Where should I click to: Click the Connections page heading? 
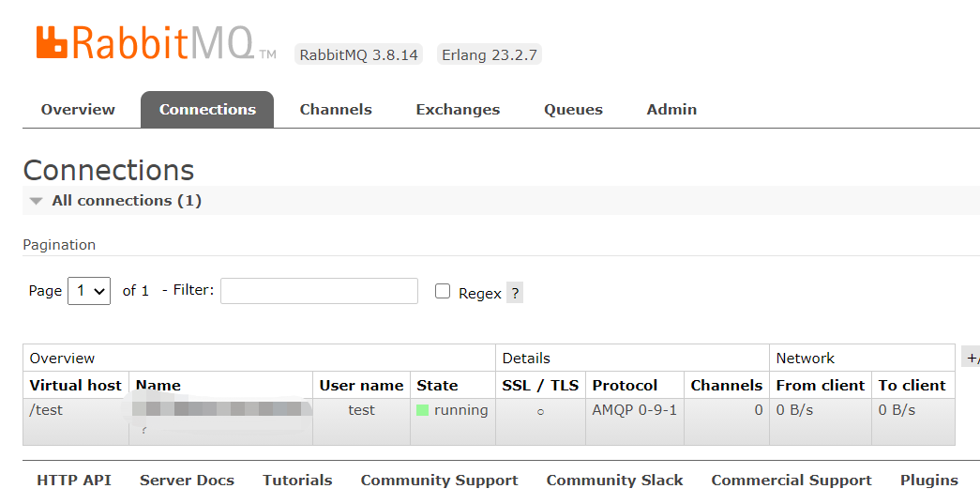[x=109, y=170]
